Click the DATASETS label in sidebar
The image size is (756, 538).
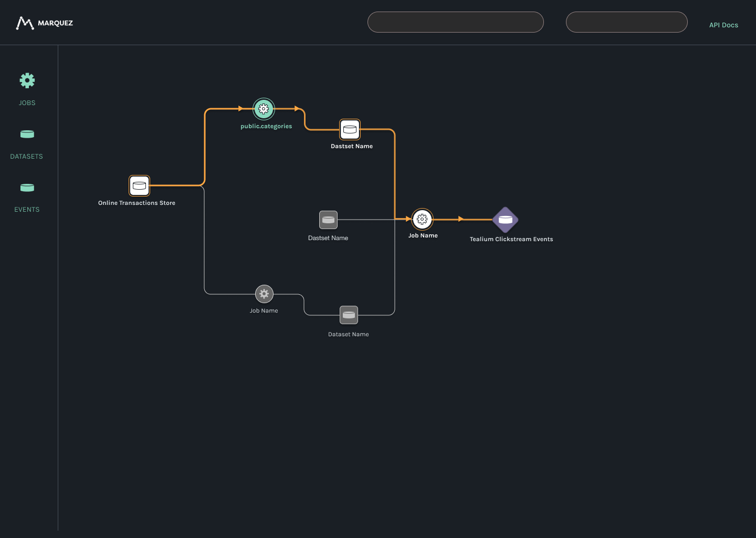27,156
